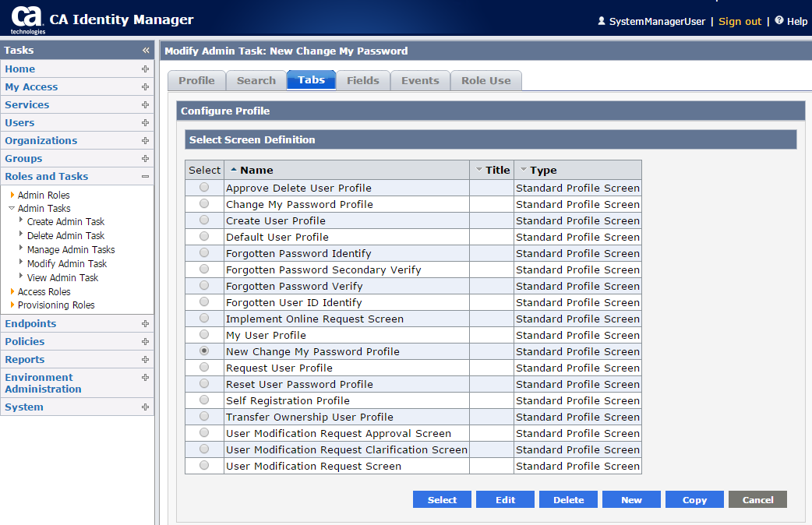Open the Role Use tab

pyautogui.click(x=485, y=80)
